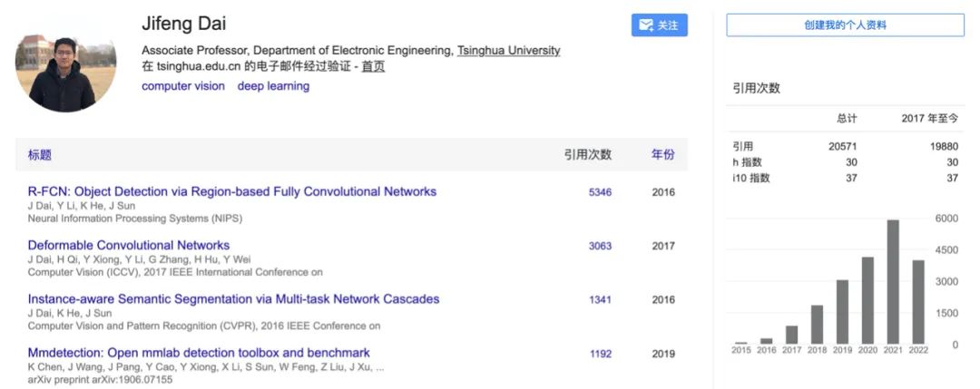The height and width of the screenshot is (389, 980).
Task: Open the Tsinghua University link
Action: [508, 51]
